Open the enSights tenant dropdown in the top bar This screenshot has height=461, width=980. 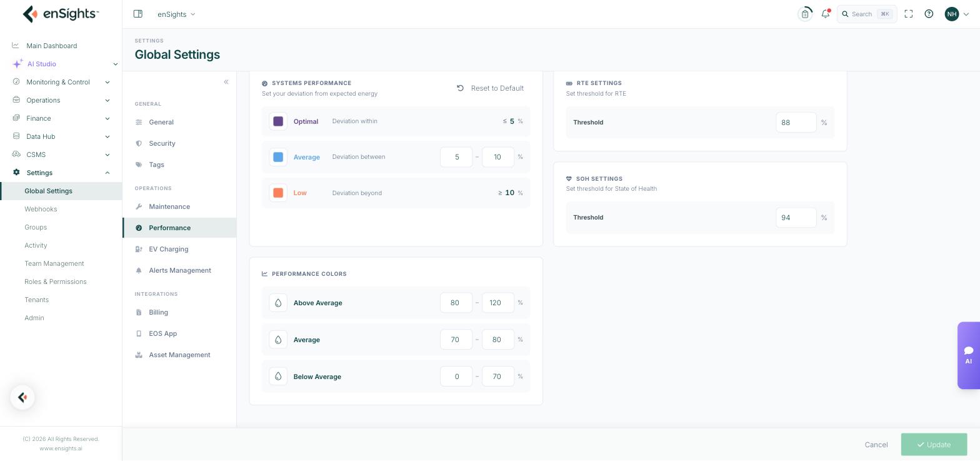click(x=176, y=14)
